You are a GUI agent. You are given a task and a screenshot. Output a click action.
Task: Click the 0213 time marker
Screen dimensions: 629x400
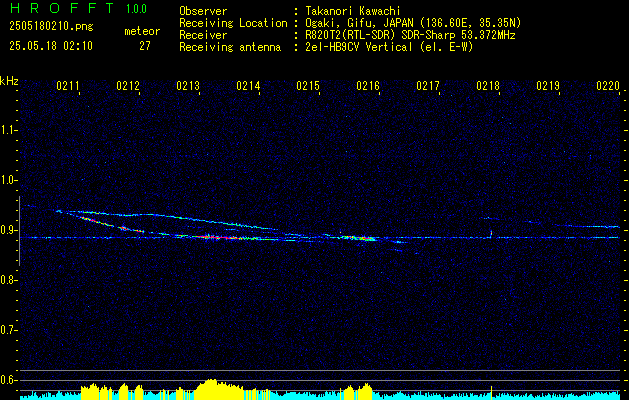(188, 86)
